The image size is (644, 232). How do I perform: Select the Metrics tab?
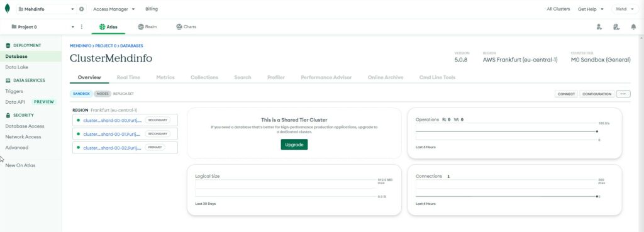point(165,77)
